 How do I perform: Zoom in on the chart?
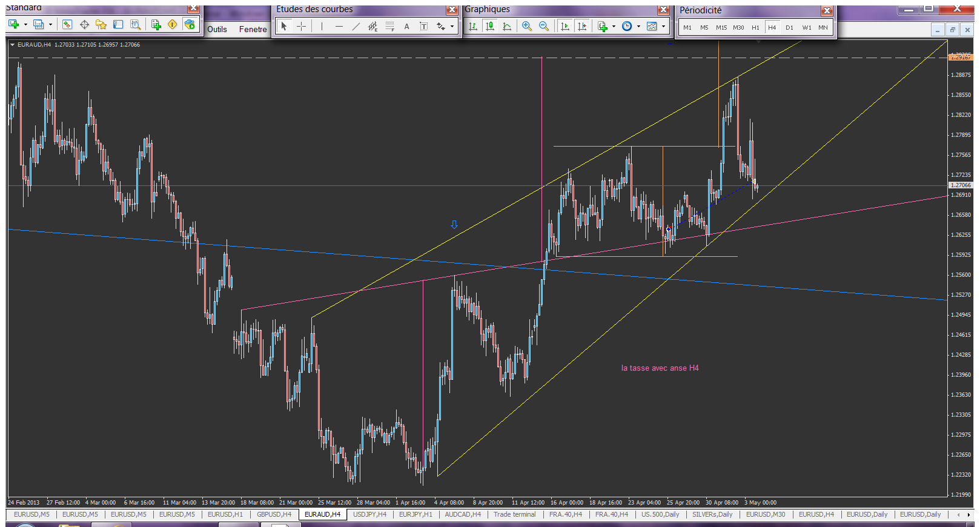tap(526, 26)
